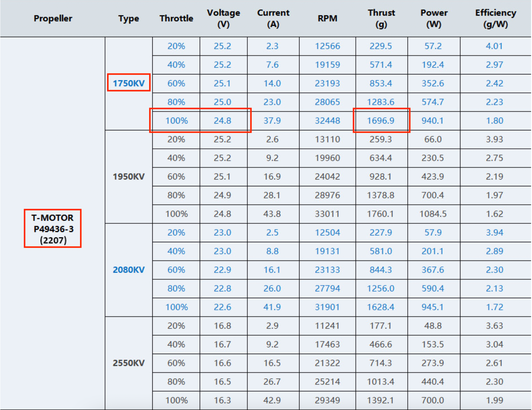532x410 pixels.
Task: Click thrust value 1696.9
Action: click(x=381, y=120)
